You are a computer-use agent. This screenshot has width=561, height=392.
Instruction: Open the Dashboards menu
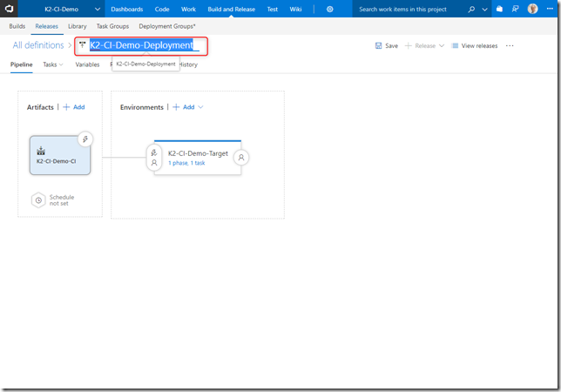tap(126, 9)
